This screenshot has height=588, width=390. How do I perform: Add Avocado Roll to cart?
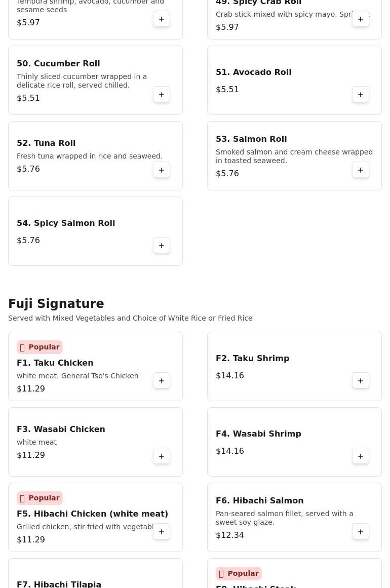coord(361,95)
